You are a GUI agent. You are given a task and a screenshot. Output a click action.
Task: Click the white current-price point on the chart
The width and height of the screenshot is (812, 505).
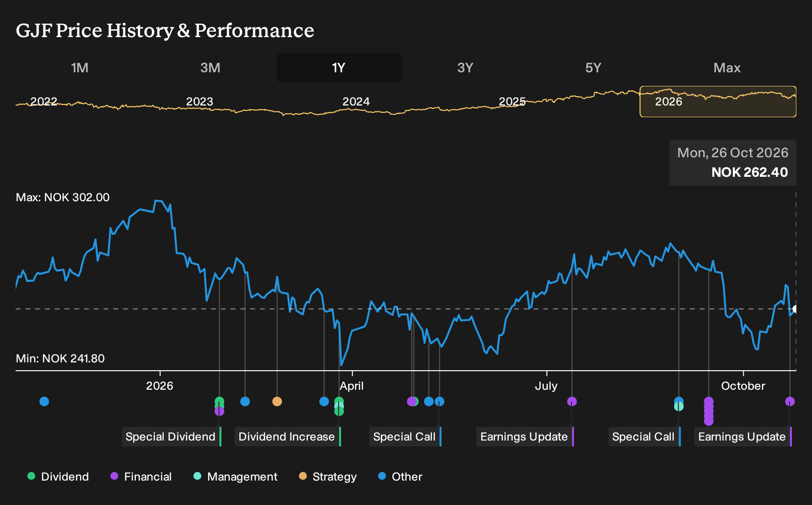[x=796, y=309]
